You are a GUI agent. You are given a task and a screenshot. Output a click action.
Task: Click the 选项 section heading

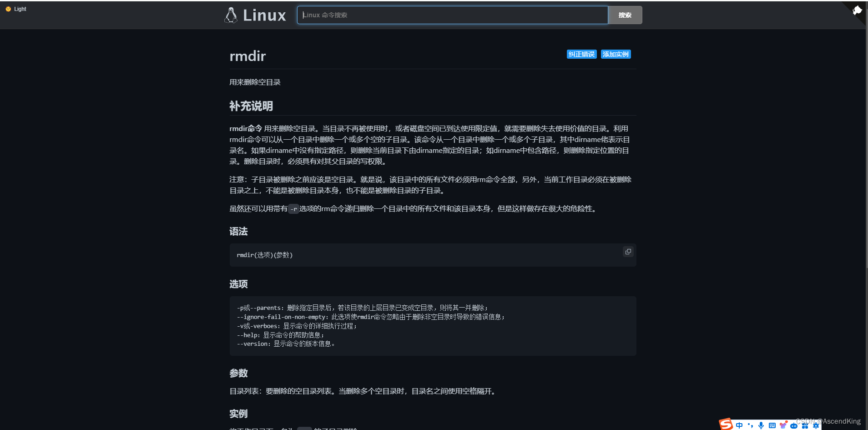point(238,284)
